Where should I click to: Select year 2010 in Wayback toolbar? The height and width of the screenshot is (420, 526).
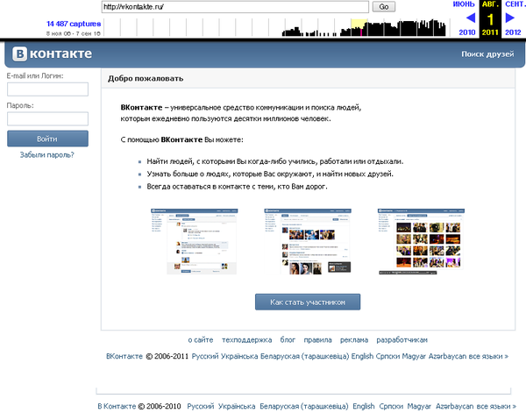click(x=467, y=32)
